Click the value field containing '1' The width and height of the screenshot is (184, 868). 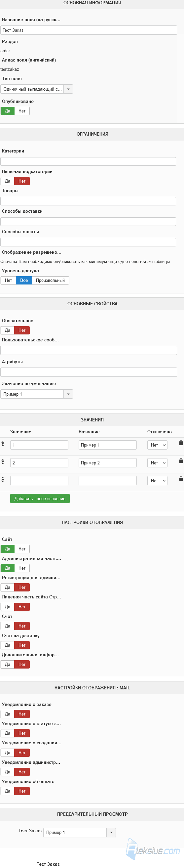point(39,445)
